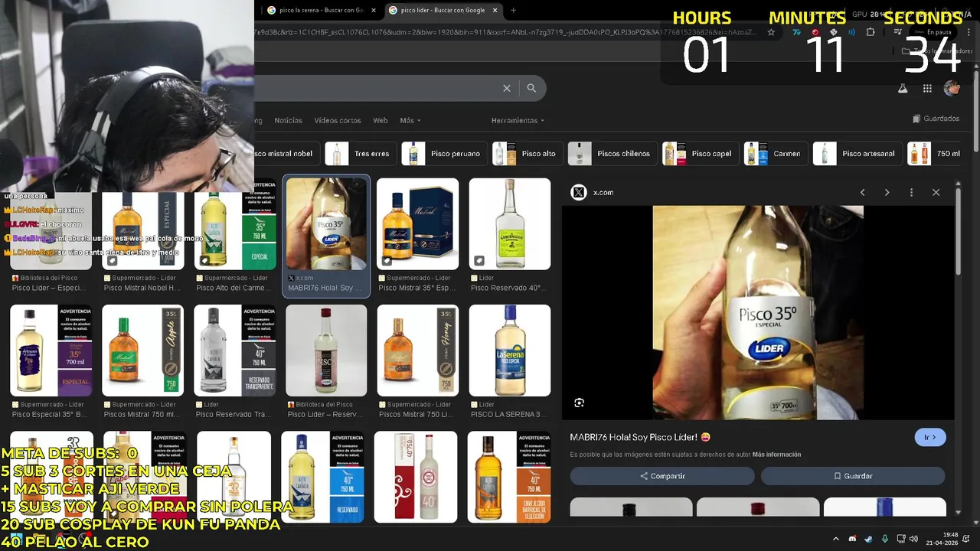Screen dimensions: 980x551
Task: Open the Noticias search tab
Action: tap(289, 120)
